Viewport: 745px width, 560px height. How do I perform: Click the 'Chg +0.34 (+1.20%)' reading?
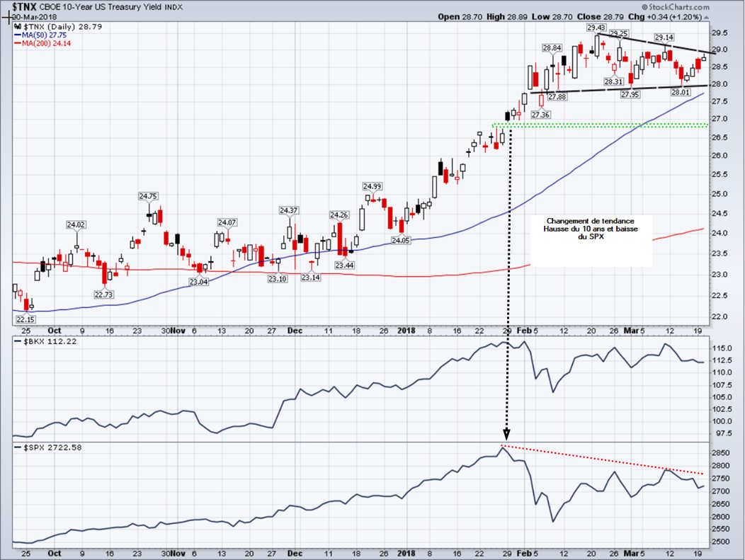point(665,17)
